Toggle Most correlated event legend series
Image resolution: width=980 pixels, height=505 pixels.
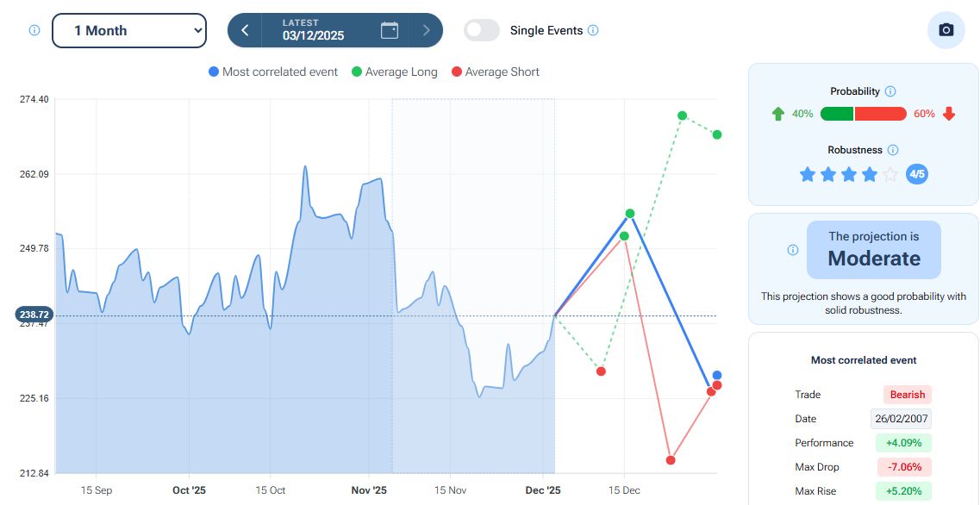272,72
